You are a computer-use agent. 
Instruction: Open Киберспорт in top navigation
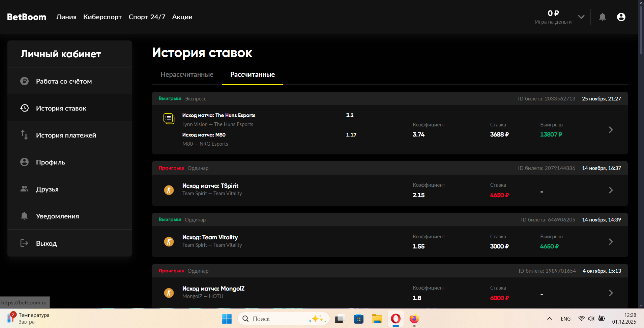point(103,17)
